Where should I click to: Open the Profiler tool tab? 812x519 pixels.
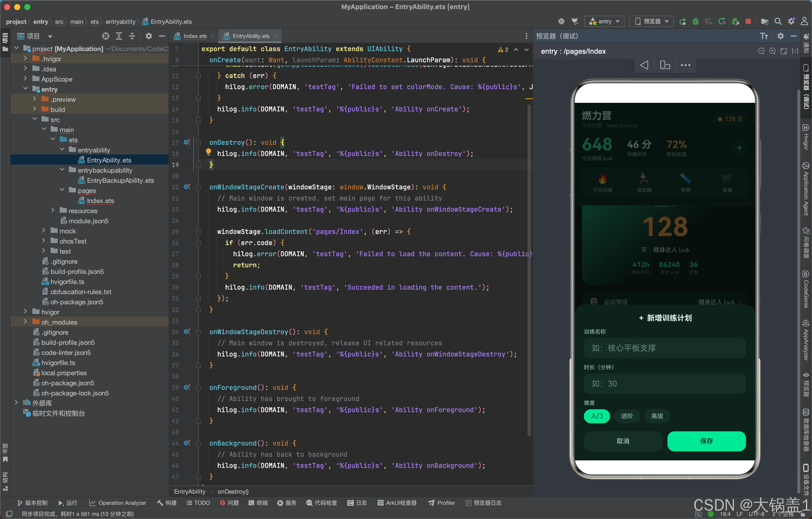(x=442, y=503)
